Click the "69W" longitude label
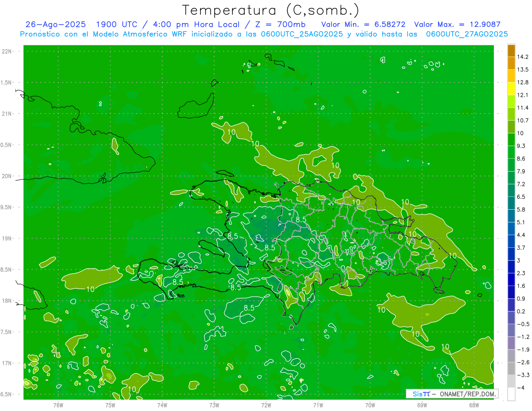 [x=422, y=405]
